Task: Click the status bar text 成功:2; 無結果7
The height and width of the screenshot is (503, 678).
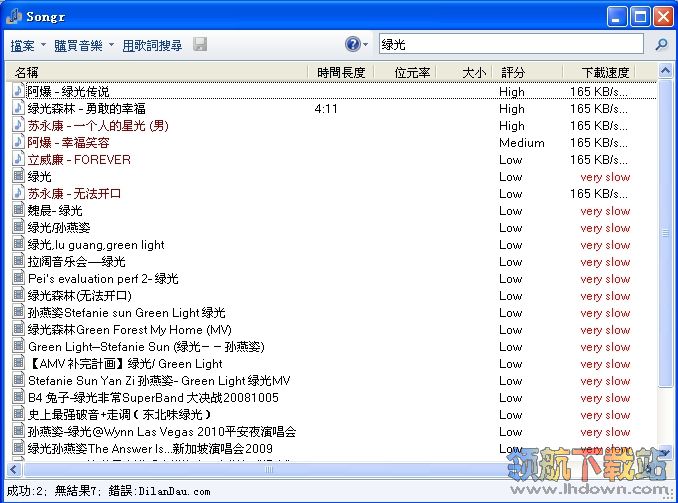Action: click(x=54, y=491)
